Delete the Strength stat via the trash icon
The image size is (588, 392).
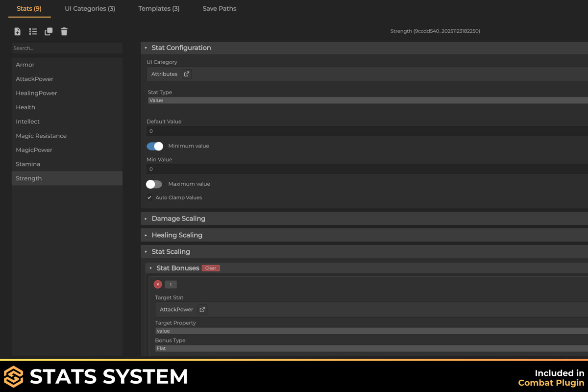(64, 31)
